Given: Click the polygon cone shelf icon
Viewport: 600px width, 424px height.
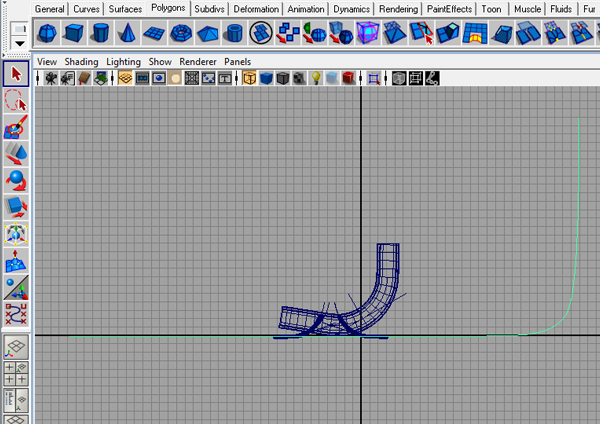Looking at the screenshot, I should point(127,35).
